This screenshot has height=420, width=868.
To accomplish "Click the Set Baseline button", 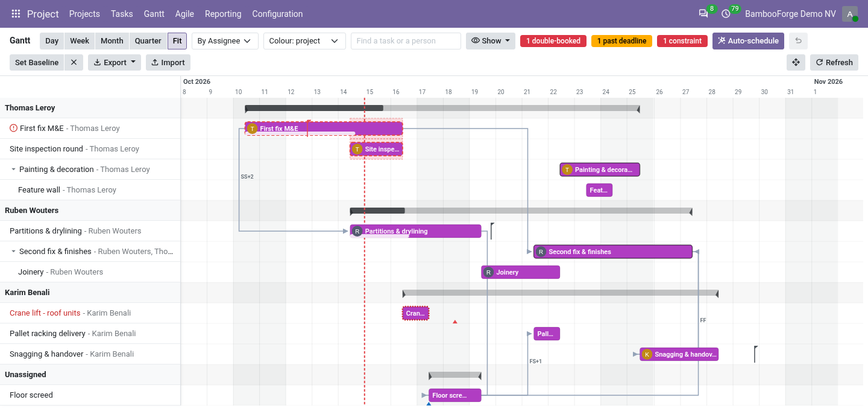I will coord(37,62).
